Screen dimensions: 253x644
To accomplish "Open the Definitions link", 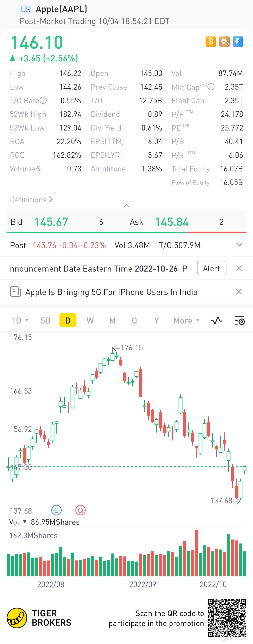I will click(31, 200).
